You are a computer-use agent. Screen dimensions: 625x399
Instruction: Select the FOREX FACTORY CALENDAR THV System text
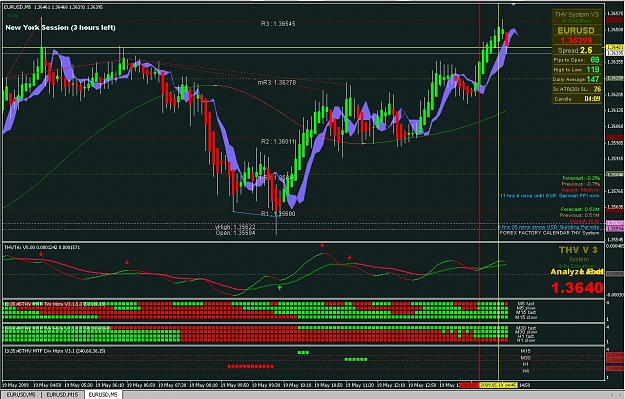[x=550, y=232]
